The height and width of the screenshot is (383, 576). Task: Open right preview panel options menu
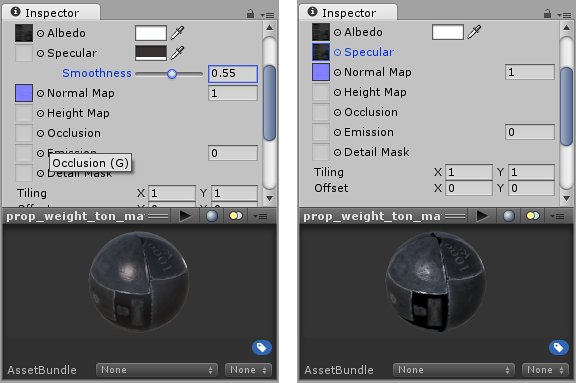pyautogui.click(x=557, y=216)
